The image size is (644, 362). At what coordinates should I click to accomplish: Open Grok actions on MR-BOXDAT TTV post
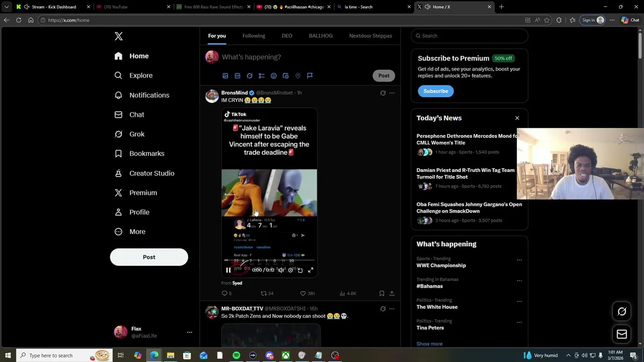tap(383, 309)
